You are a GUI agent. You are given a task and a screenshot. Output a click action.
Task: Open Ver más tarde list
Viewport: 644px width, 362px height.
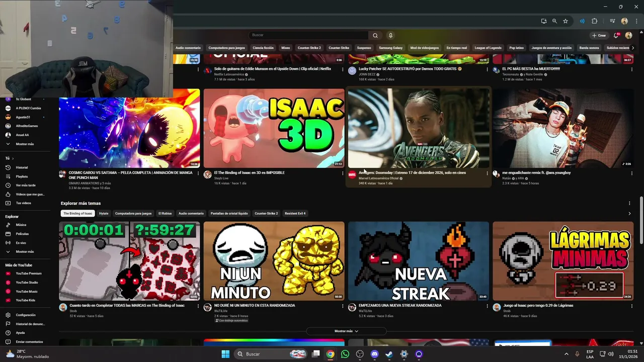[25, 186]
